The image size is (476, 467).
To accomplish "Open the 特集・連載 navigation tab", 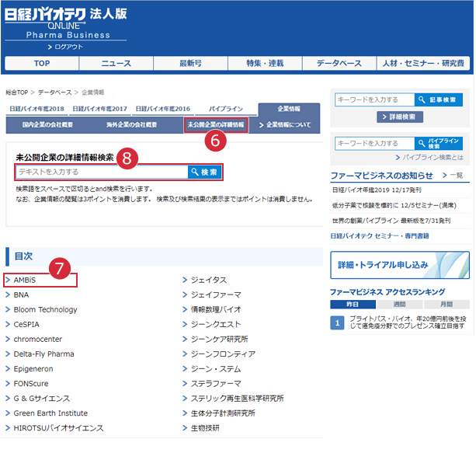I will coord(265,63).
